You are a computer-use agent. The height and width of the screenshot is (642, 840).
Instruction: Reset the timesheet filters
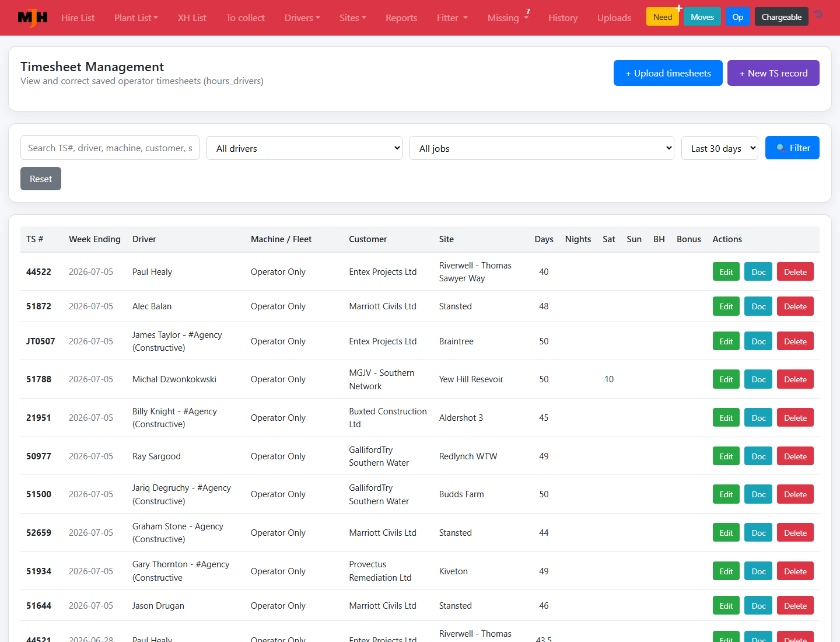click(x=41, y=179)
